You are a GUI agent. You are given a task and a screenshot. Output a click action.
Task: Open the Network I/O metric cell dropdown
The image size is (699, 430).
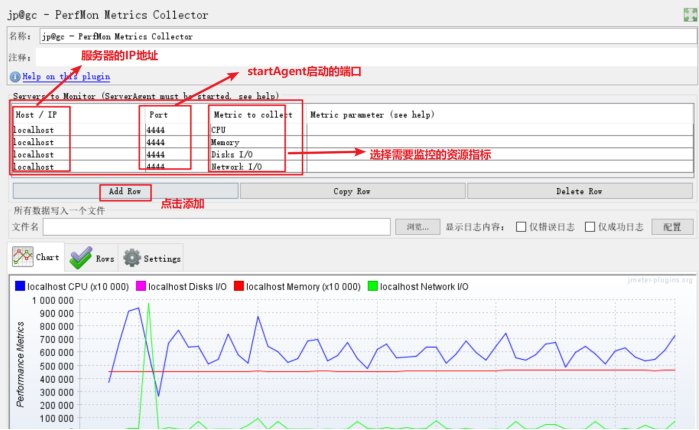[x=257, y=166]
